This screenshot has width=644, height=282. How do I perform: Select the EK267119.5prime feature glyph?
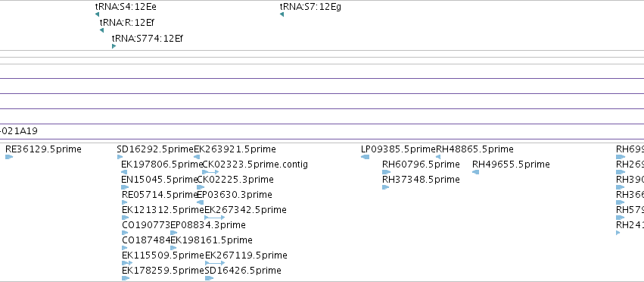[215, 262]
